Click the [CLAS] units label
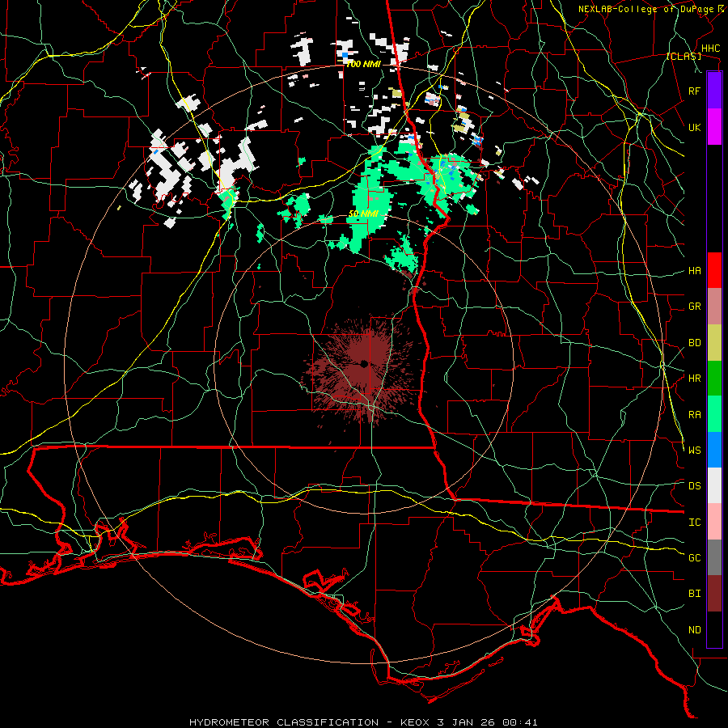 pyautogui.click(x=684, y=56)
